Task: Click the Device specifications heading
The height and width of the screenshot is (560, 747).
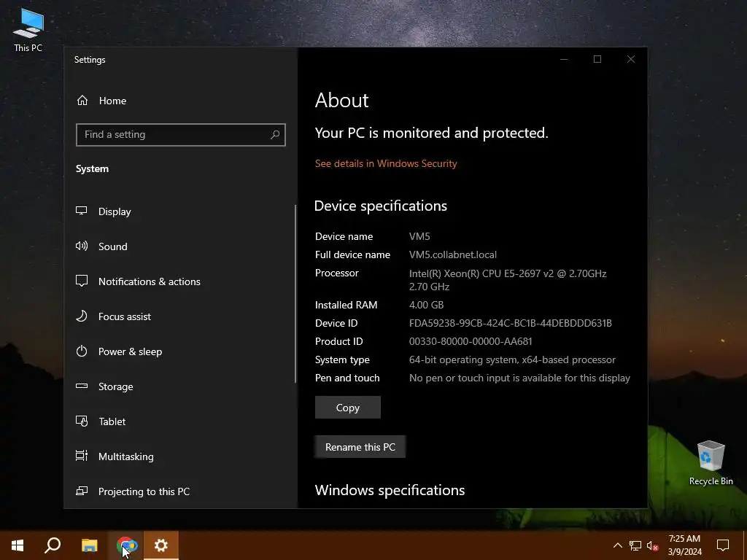Action: click(x=381, y=206)
